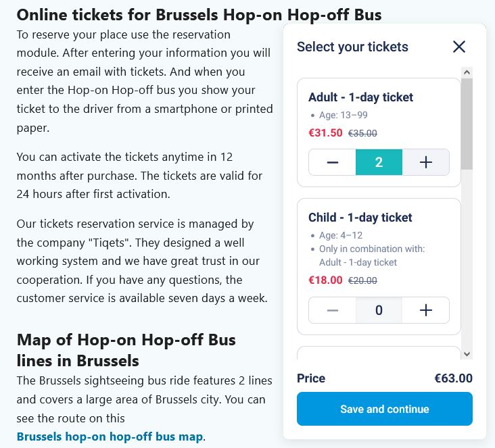Image resolution: width=495 pixels, height=448 pixels.
Task: Close the Select your tickets panel
Action: click(x=459, y=47)
